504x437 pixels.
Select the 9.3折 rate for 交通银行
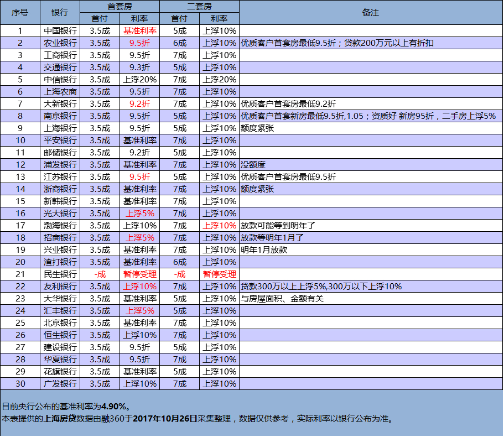[x=139, y=67]
